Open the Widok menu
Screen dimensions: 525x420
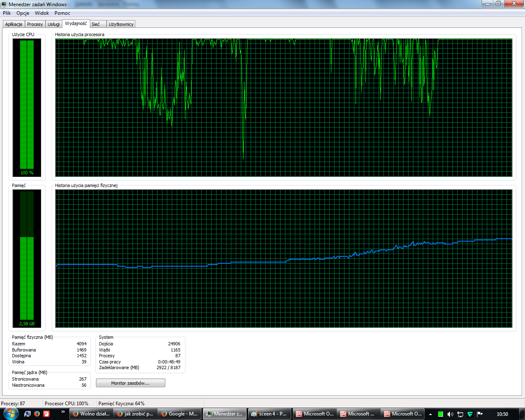tap(42, 13)
